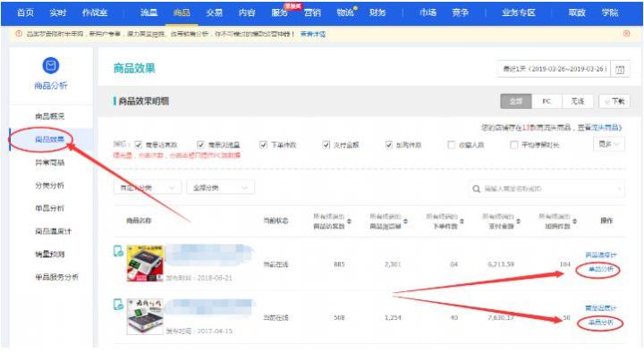The width and height of the screenshot is (644, 352).
Task: Open 学院 in top navigation
Action: (x=610, y=13)
